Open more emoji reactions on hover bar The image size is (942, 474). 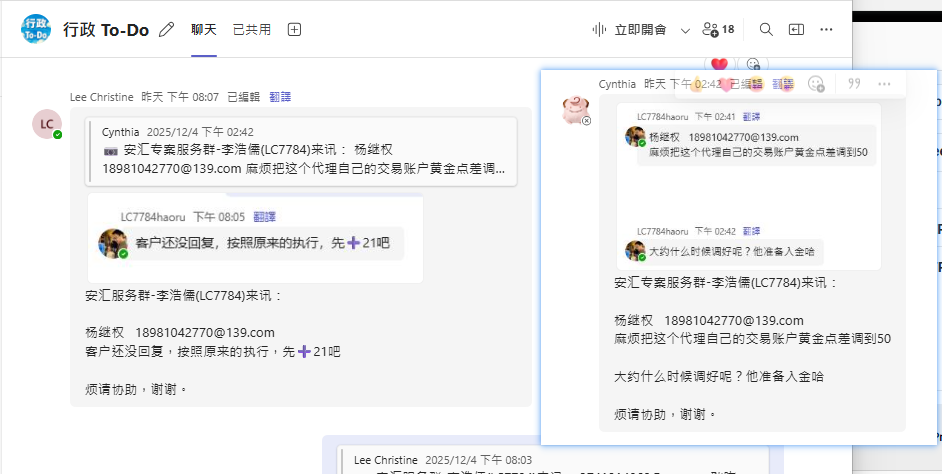coord(816,84)
